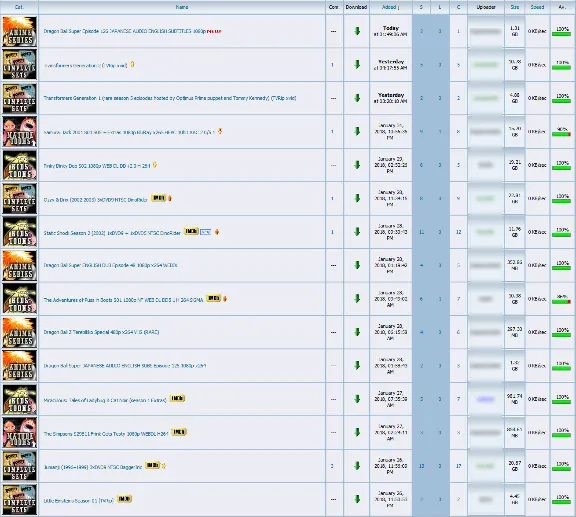This screenshot has width=576, height=517.
Task: Click "Today" added date on first row
Action: point(390,28)
